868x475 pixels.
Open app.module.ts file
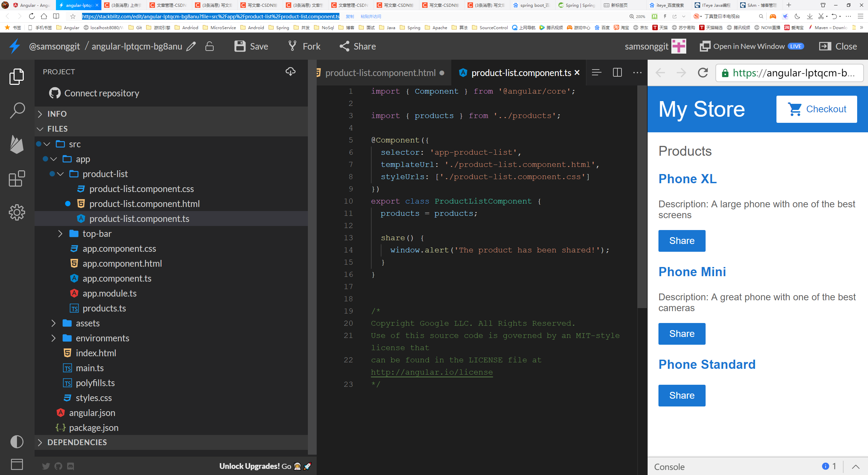pos(110,293)
